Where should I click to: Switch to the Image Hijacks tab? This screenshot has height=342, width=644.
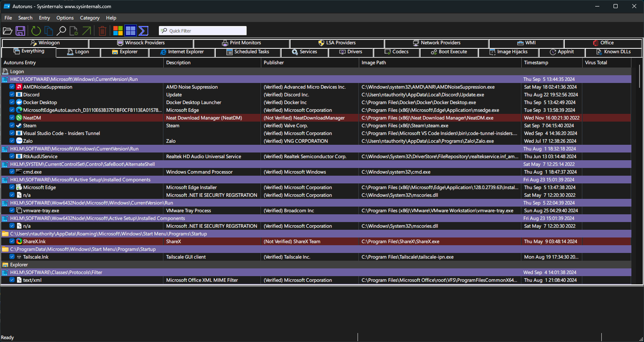pos(508,52)
